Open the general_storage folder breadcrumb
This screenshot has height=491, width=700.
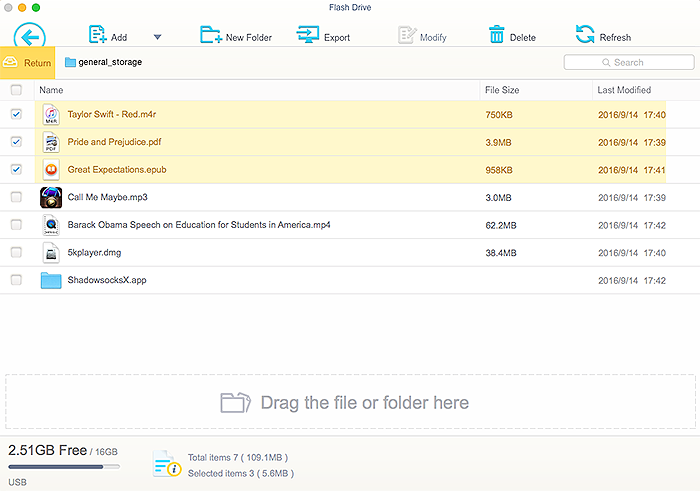pyautogui.click(x=104, y=62)
